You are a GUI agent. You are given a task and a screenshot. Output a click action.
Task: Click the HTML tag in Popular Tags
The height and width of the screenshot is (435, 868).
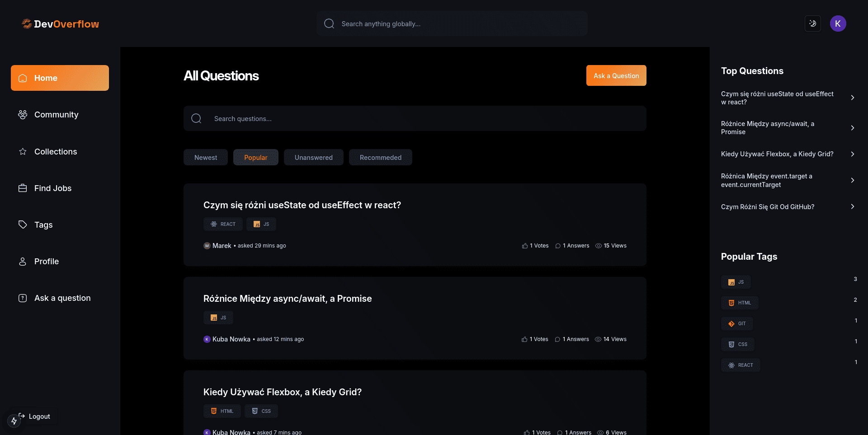(x=740, y=303)
